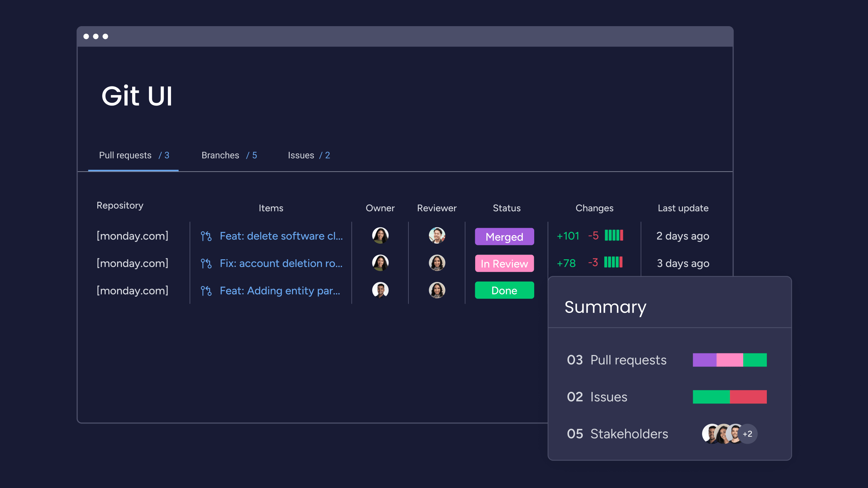
Task: Click changes bar for +78 -3 row
Action: point(613,262)
